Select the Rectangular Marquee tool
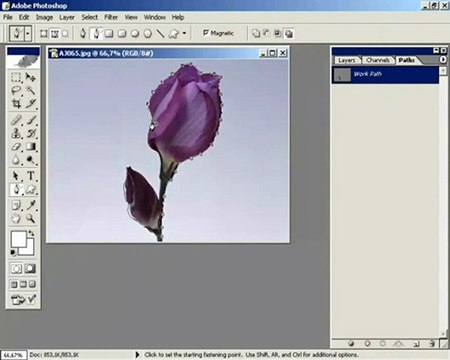This screenshot has width=450, height=360. (16, 77)
